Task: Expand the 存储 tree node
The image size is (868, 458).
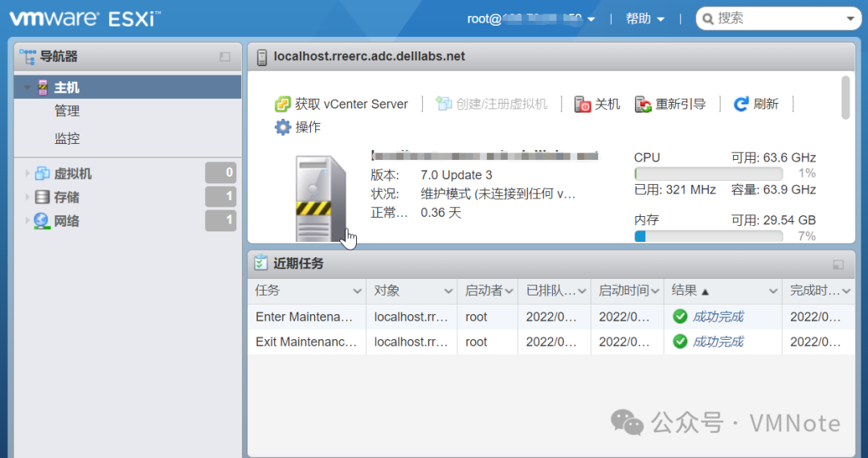Action: (x=27, y=197)
